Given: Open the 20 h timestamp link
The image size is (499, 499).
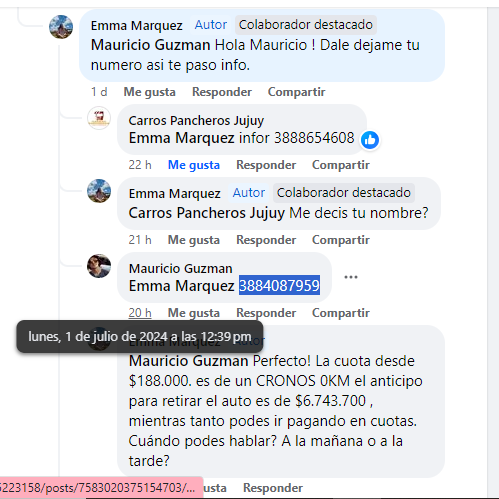Looking at the screenshot, I should coord(140,313).
